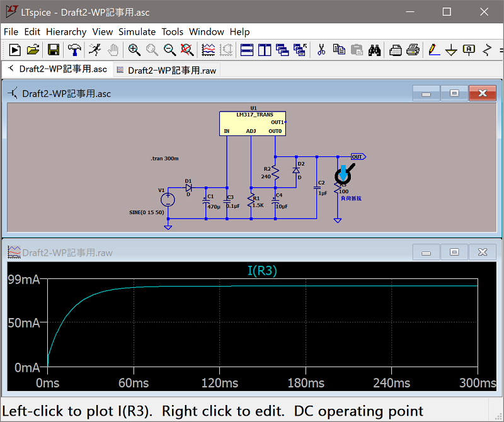Close all windows from the toolbar
The height and width of the screenshot is (422, 504).
tap(301, 50)
